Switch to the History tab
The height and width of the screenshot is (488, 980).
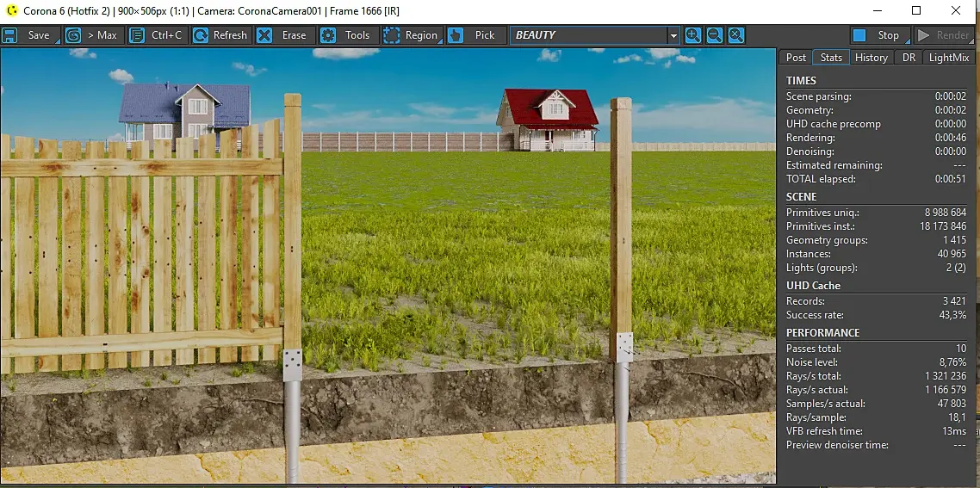(x=871, y=57)
